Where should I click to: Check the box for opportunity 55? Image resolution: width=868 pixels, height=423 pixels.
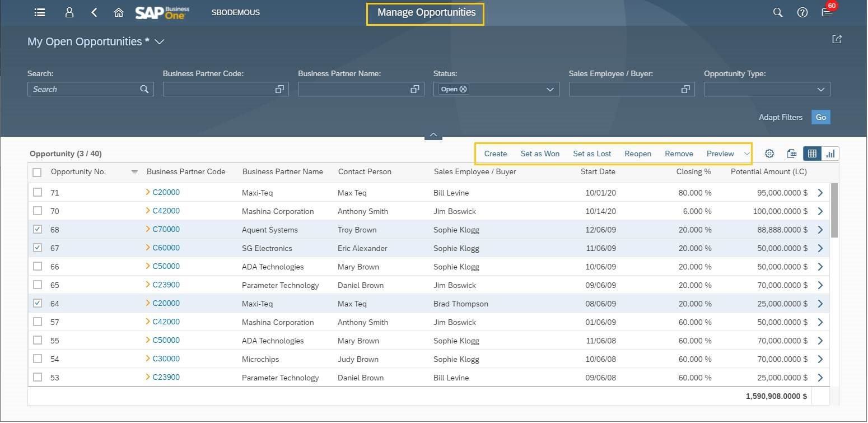tap(38, 340)
